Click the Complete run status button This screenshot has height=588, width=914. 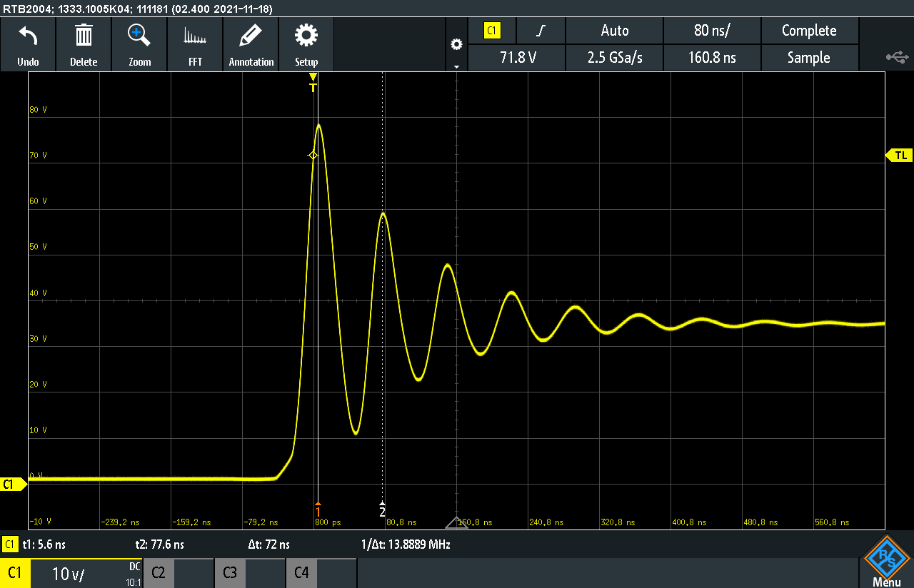point(808,31)
